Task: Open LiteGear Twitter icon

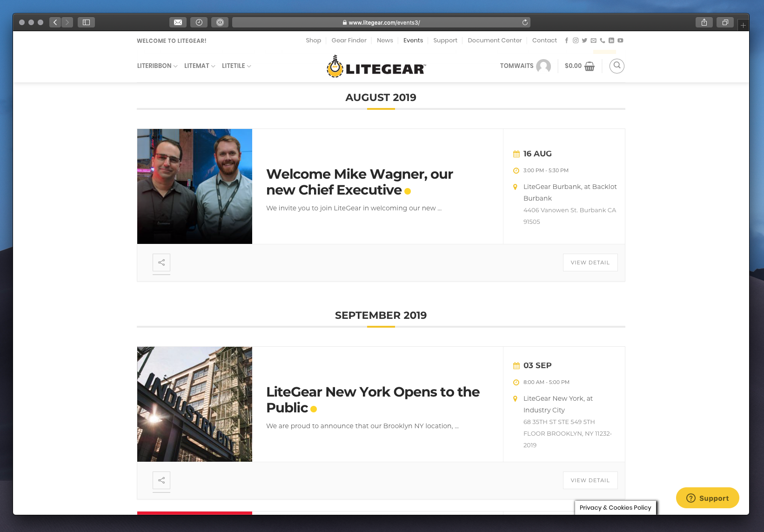Action: click(x=584, y=40)
